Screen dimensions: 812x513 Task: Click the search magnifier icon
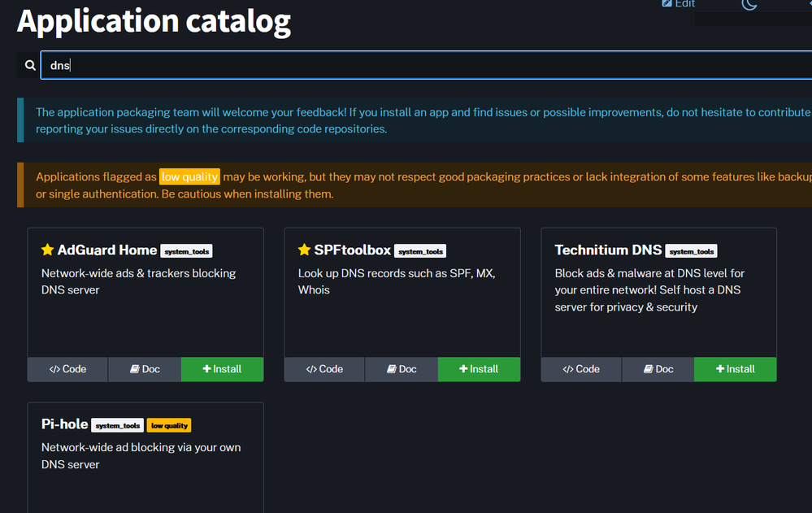point(30,65)
